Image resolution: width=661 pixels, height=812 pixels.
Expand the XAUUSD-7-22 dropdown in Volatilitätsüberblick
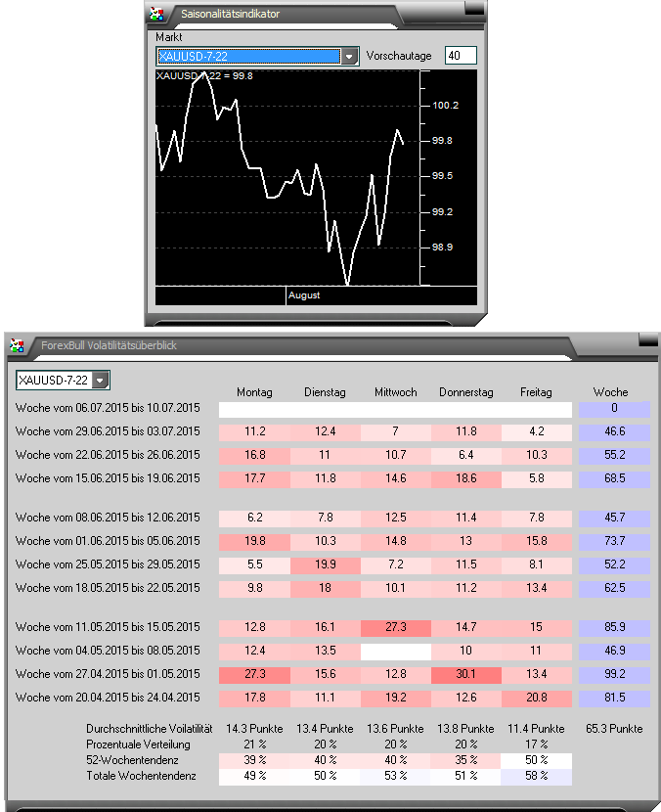100,380
